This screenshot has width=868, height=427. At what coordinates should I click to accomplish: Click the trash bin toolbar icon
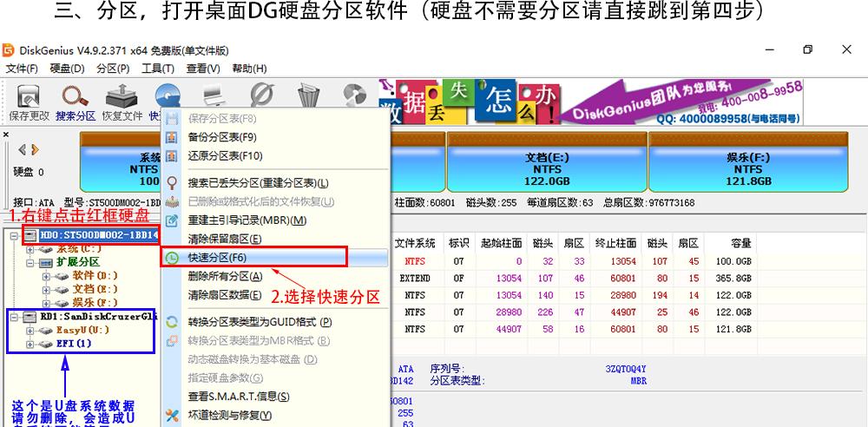click(308, 95)
